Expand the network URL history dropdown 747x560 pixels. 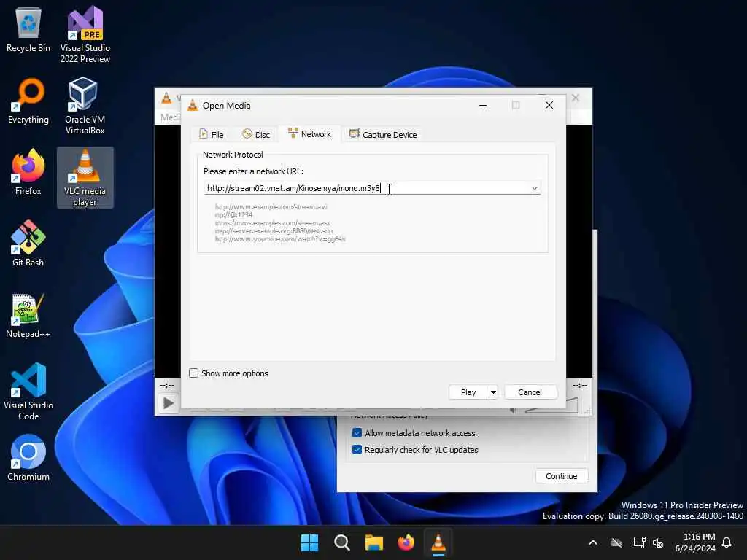[535, 188]
